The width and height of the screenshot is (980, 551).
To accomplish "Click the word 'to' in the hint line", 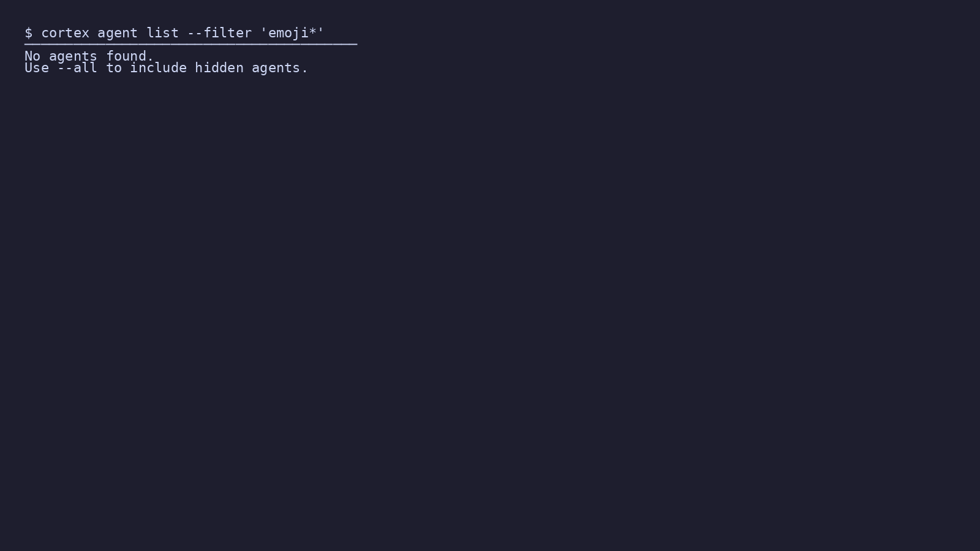I will point(114,68).
